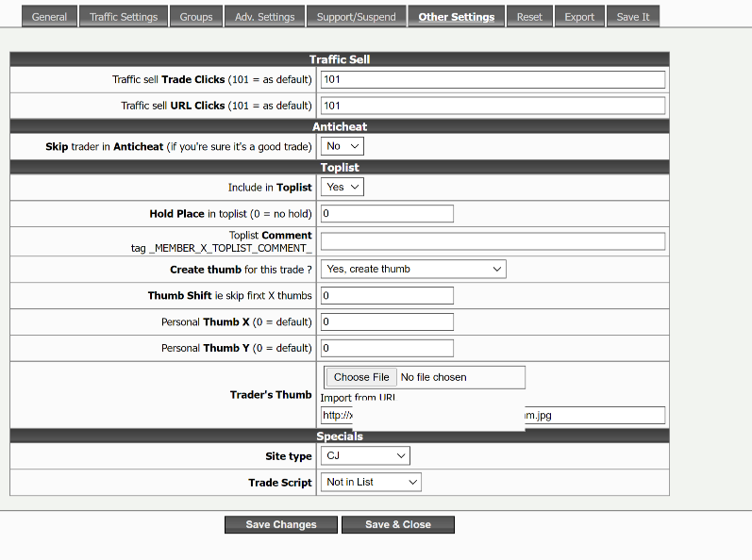The height and width of the screenshot is (560, 752).
Task: Open Include in Toplist dropdown
Action: pyautogui.click(x=342, y=187)
